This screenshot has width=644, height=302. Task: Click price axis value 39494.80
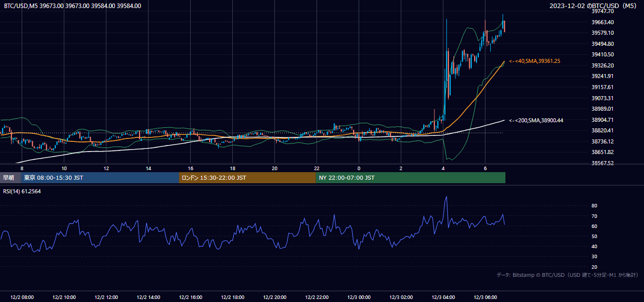(x=602, y=44)
